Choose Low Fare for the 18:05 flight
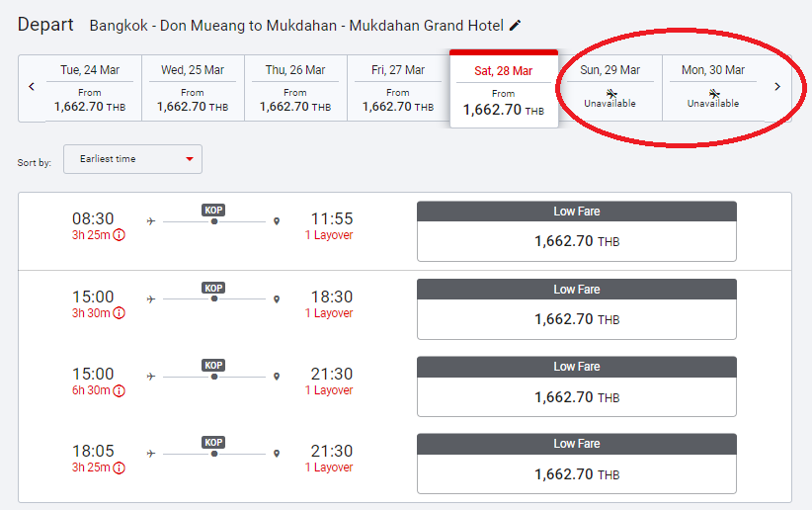 pyautogui.click(x=576, y=464)
